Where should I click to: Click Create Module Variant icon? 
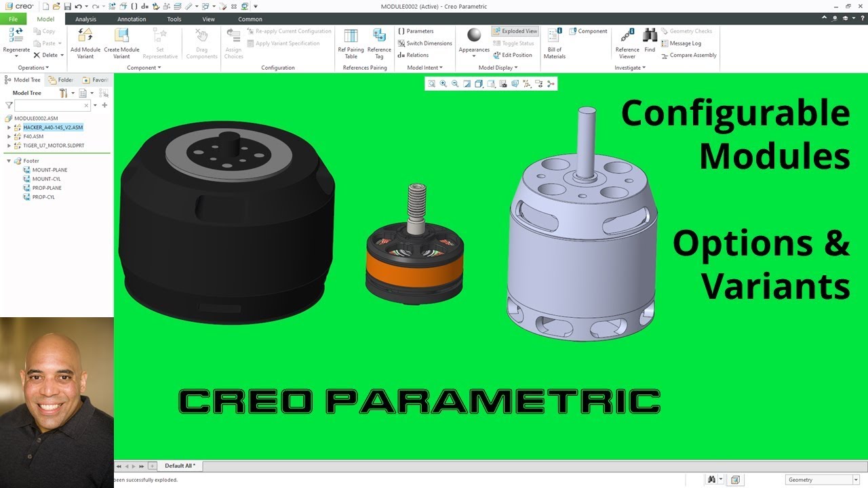121,35
